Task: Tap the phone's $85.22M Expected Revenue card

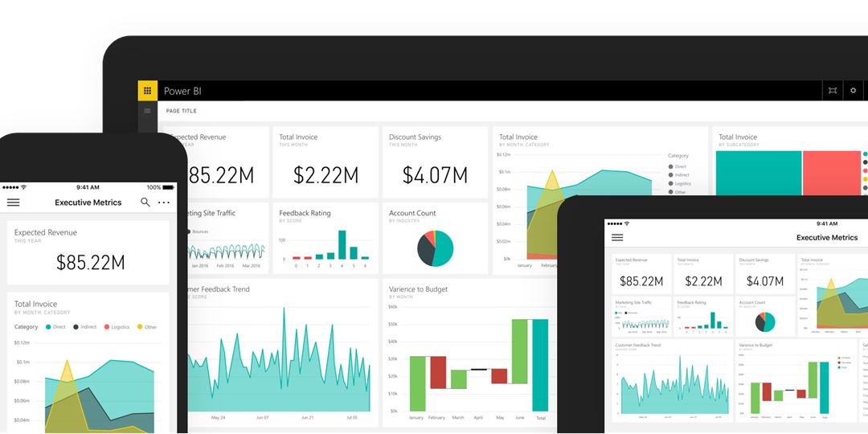Action: point(88,252)
